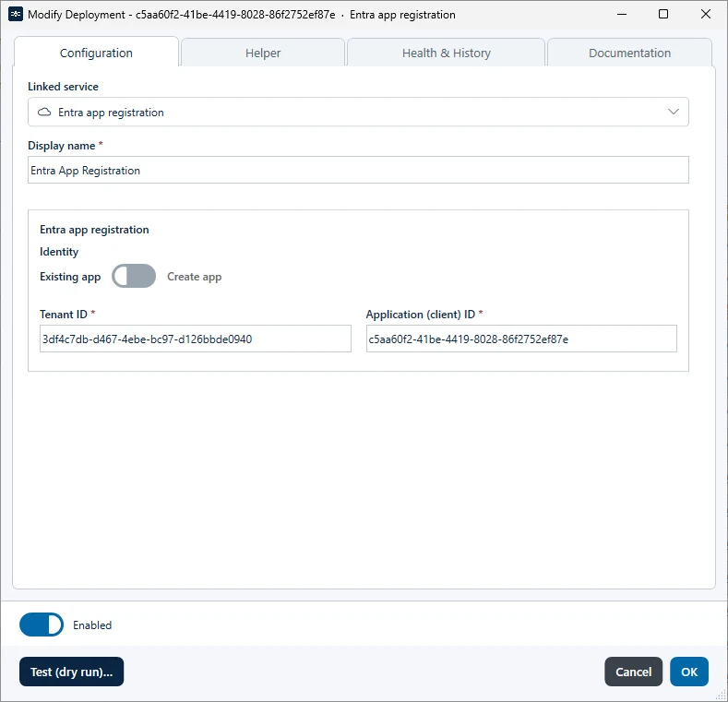Click the window resize grip corner
Image resolution: width=728 pixels, height=702 pixels.
[721, 695]
